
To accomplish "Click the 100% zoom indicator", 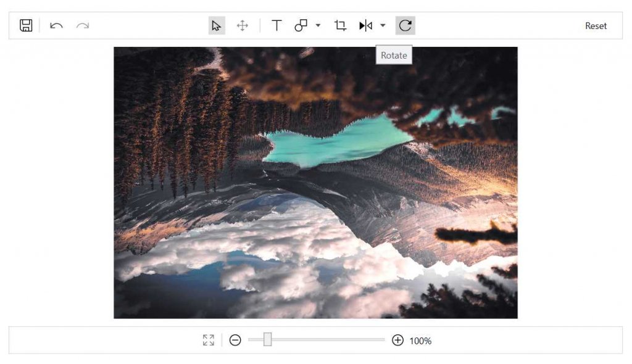I will pyautogui.click(x=422, y=340).
